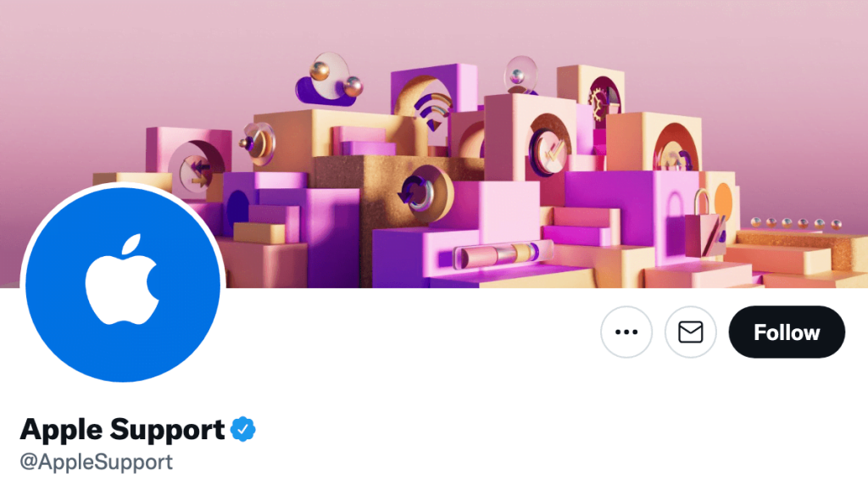
Task: Click the glass disc atop the banner blocks
Action: pyautogui.click(x=520, y=75)
